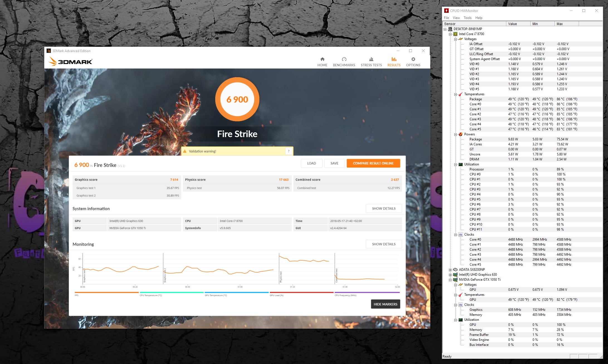
Task: Maximize the HWMonitor window
Action: point(584,11)
